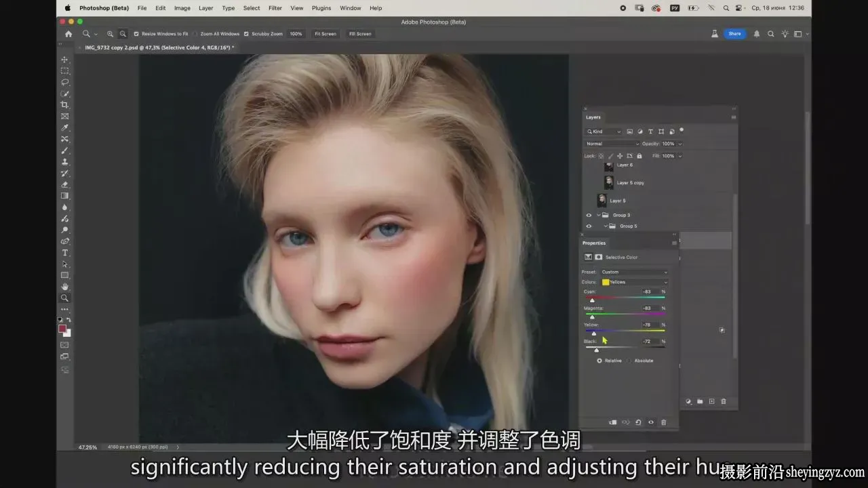Image resolution: width=868 pixels, height=488 pixels.
Task: Select the Rectangular Marquee tool
Action: [x=65, y=70]
